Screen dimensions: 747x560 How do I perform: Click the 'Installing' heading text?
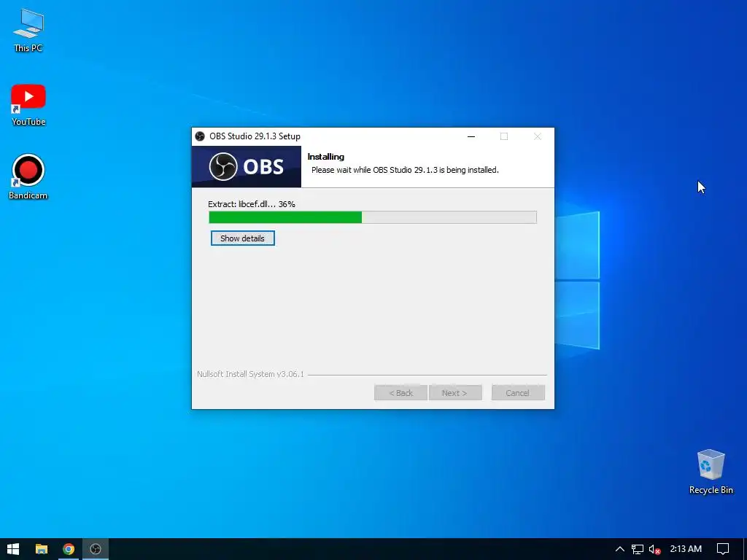point(326,157)
